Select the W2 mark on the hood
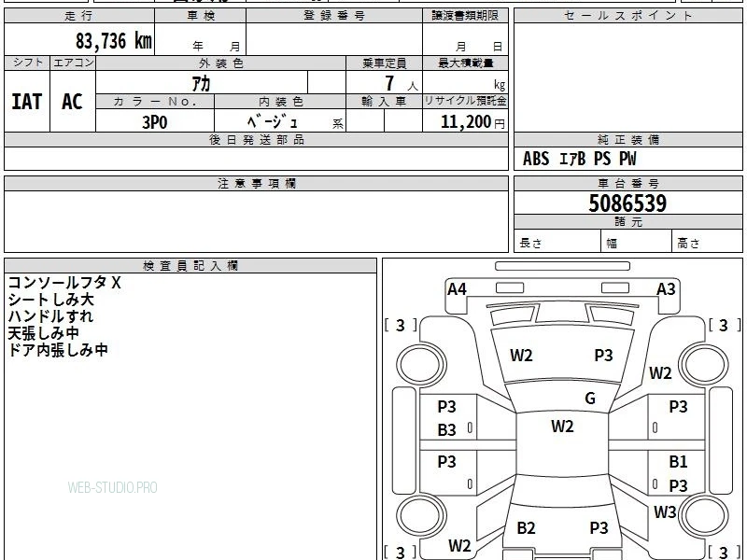 521,356
